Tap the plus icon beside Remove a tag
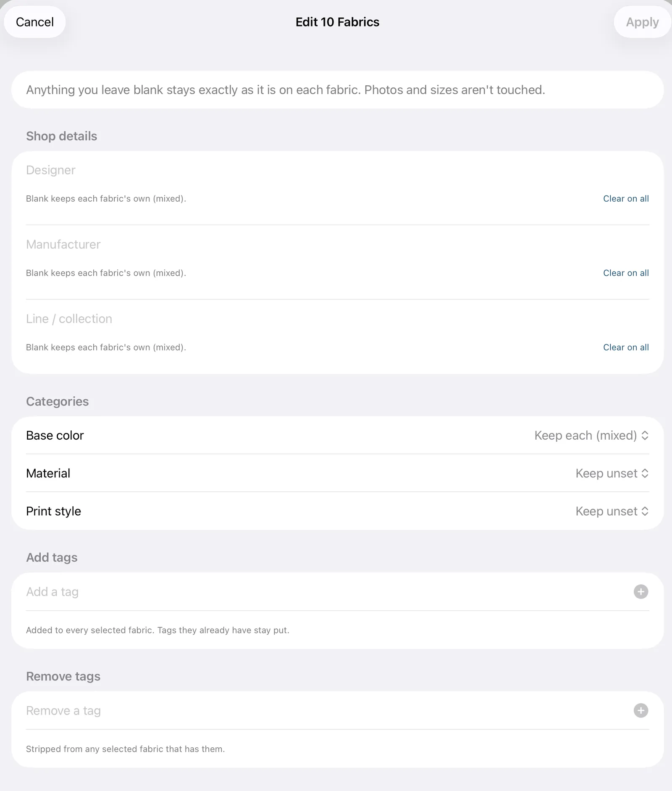This screenshot has width=672, height=791. [640, 711]
